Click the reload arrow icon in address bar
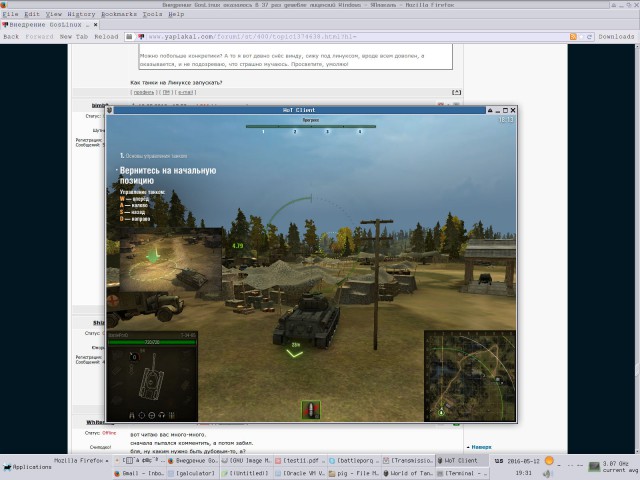The height and width of the screenshot is (480, 640). (589, 37)
